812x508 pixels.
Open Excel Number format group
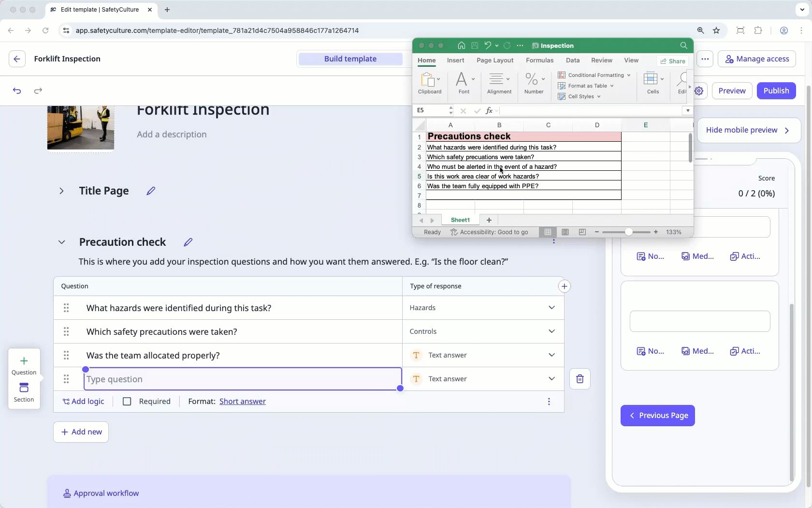(x=534, y=83)
